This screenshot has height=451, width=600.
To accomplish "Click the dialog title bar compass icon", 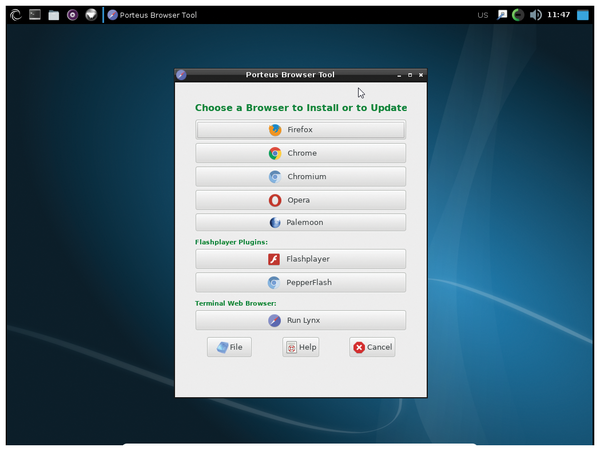I will coord(181,75).
